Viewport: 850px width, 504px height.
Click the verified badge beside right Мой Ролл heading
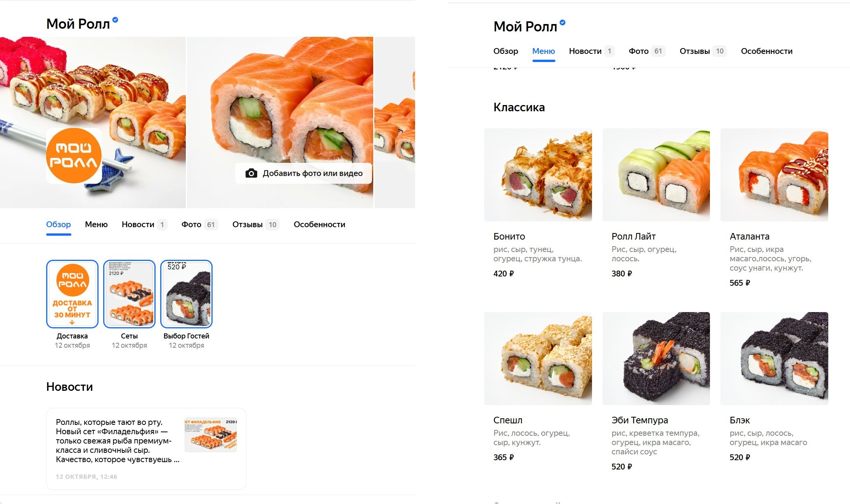[563, 22]
